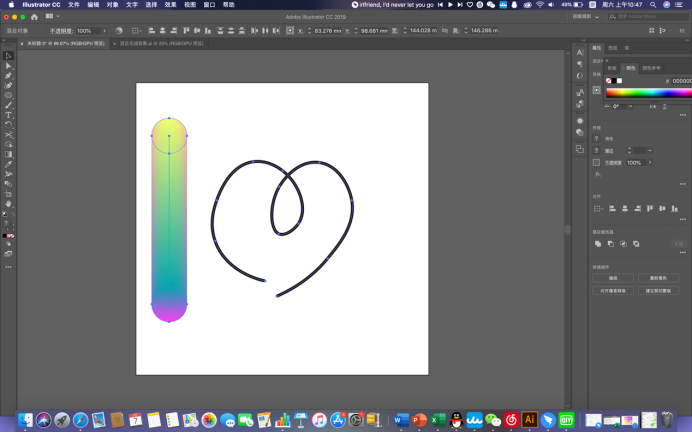The width and height of the screenshot is (692, 433).
Task: Expand opacity arrow in Properties panel
Action: (x=650, y=162)
